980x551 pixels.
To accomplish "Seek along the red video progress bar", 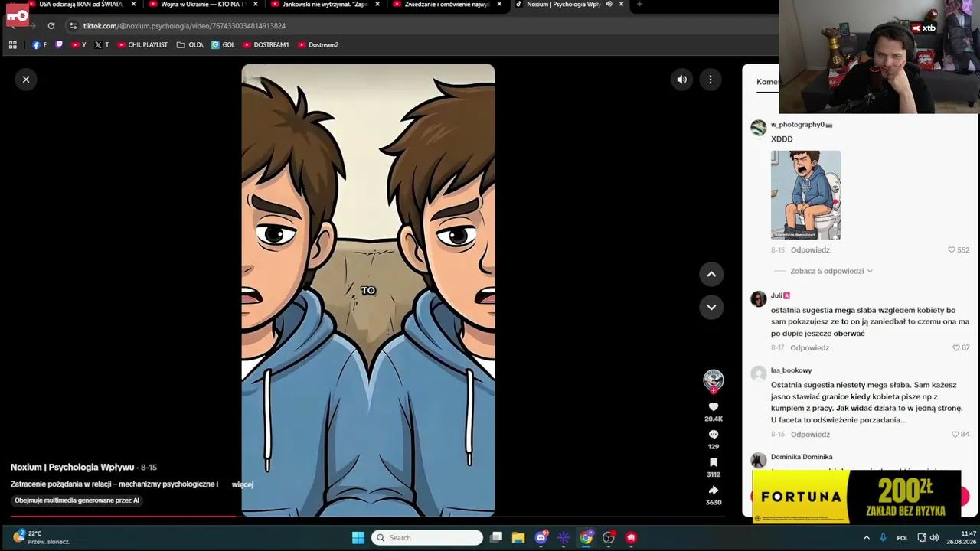I will pos(367,517).
